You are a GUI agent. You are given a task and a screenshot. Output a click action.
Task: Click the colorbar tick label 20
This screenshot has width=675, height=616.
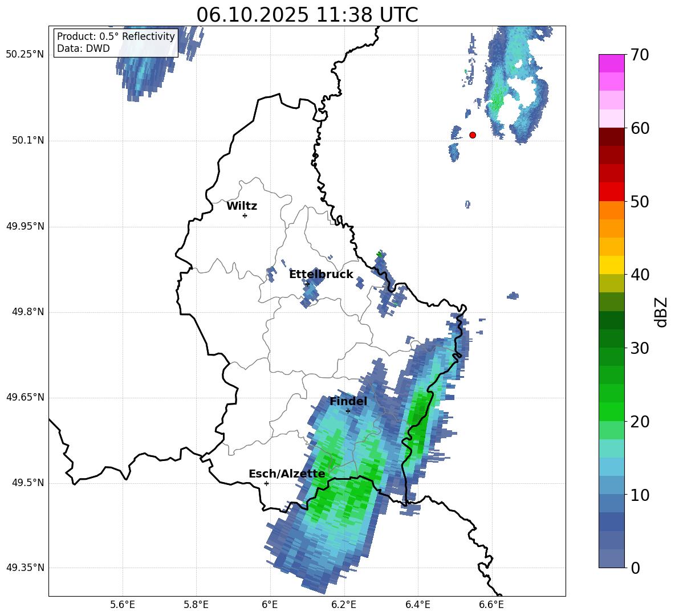coord(640,422)
